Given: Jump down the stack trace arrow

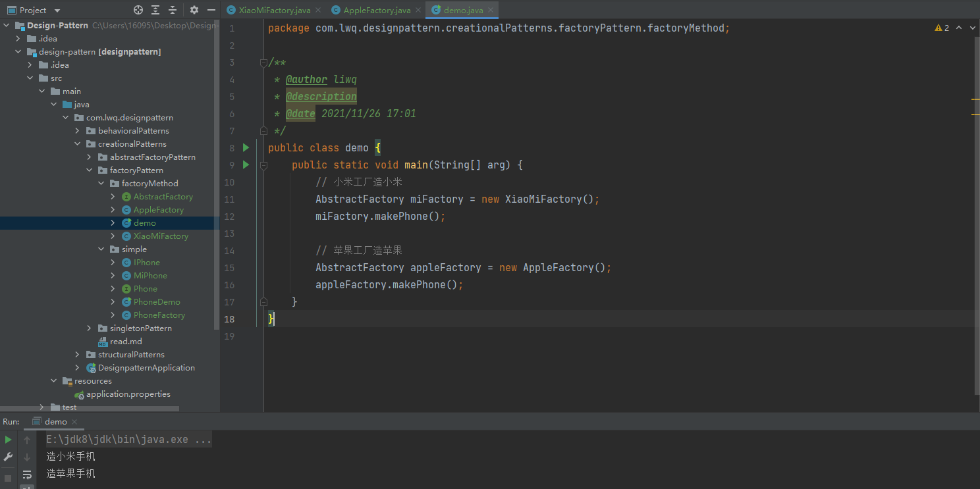Looking at the screenshot, I should [27, 457].
